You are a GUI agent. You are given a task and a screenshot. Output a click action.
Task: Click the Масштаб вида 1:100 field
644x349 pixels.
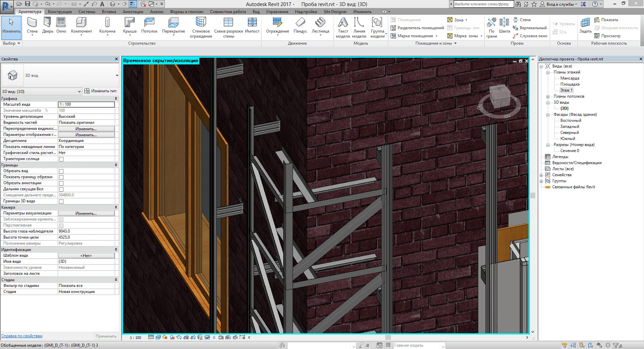click(86, 104)
